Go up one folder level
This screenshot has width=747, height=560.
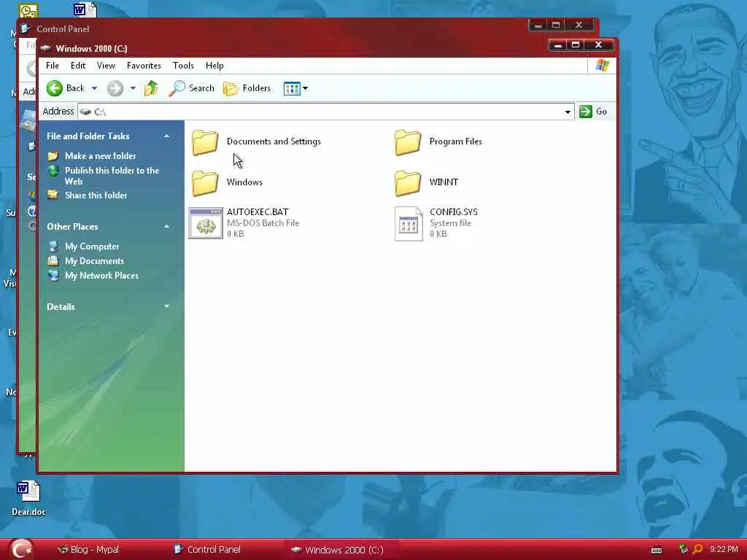151,88
